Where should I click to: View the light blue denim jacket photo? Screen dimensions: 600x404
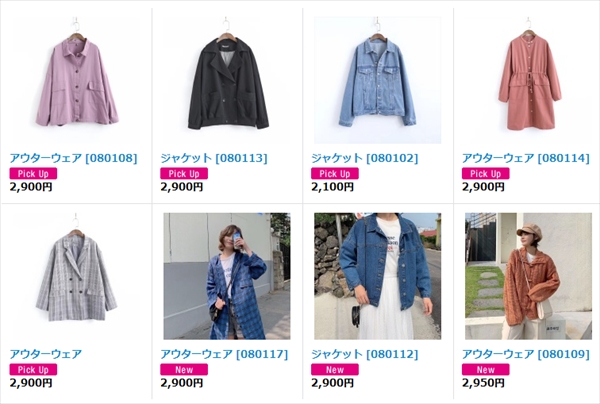[x=378, y=80]
